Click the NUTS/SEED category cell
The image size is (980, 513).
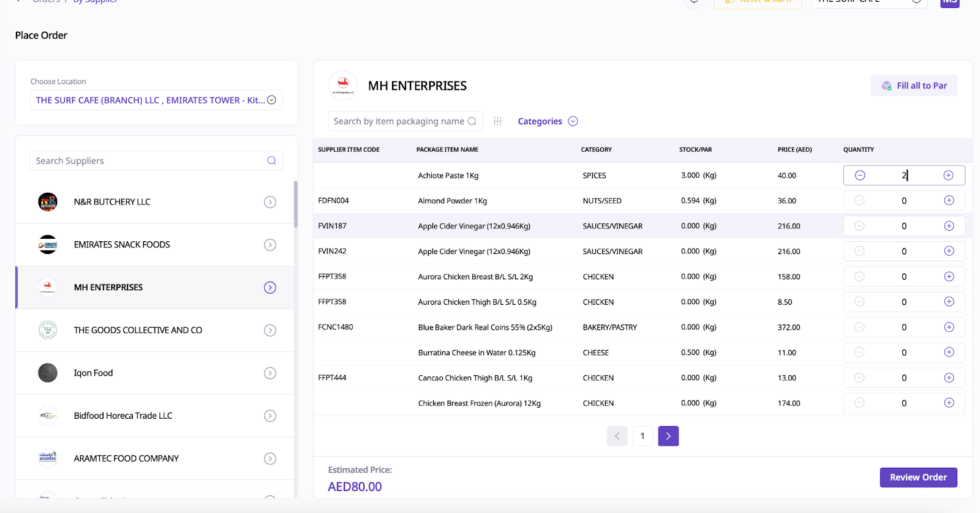[x=602, y=201]
